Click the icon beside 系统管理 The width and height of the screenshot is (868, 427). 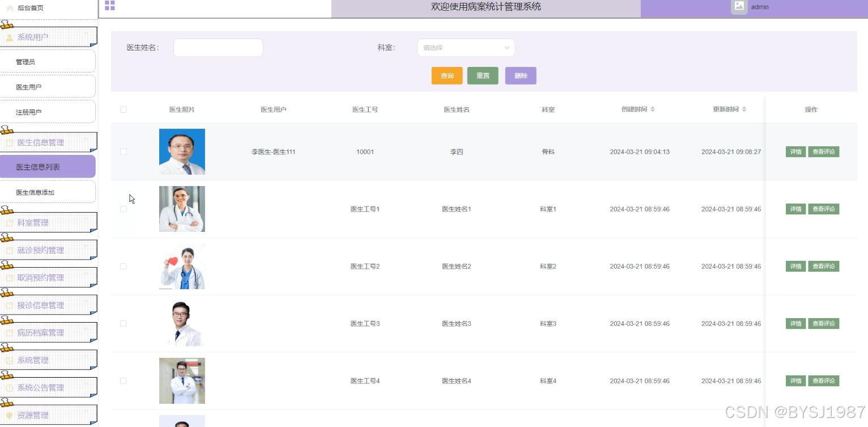coord(10,361)
